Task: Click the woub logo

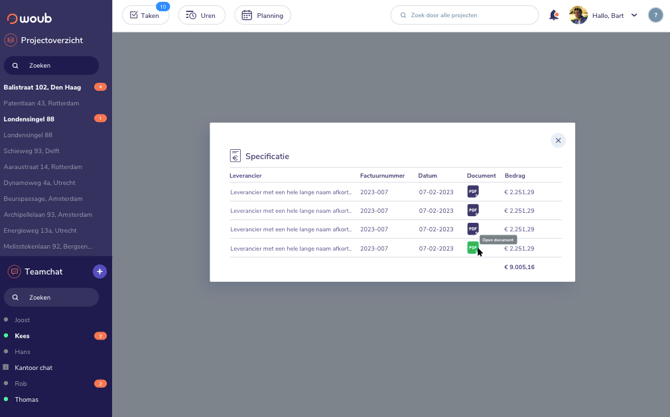Action: pos(29,18)
